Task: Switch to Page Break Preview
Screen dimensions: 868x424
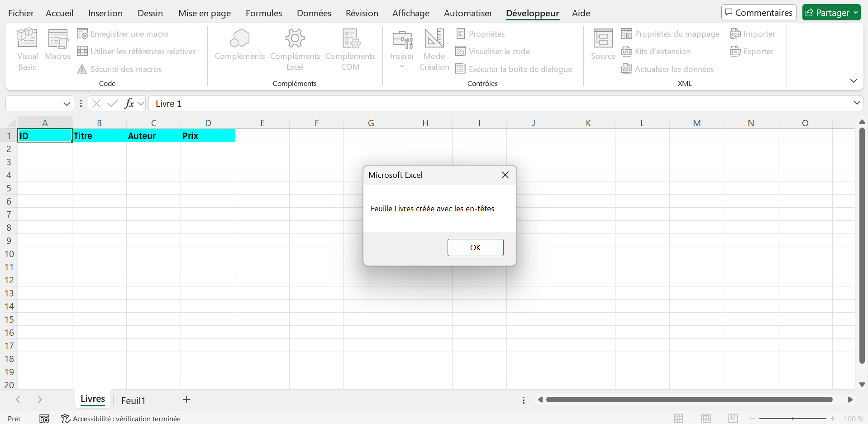Action: pos(733,419)
